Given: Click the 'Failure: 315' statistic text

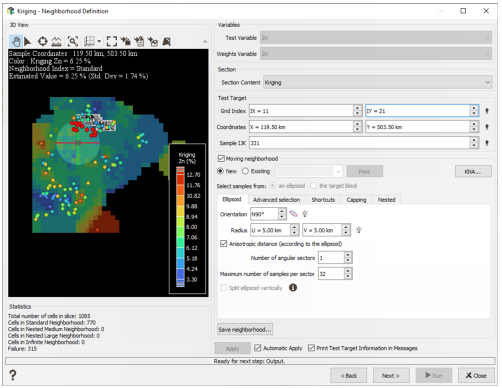Looking at the screenshot, I should (x=22, y=349).
